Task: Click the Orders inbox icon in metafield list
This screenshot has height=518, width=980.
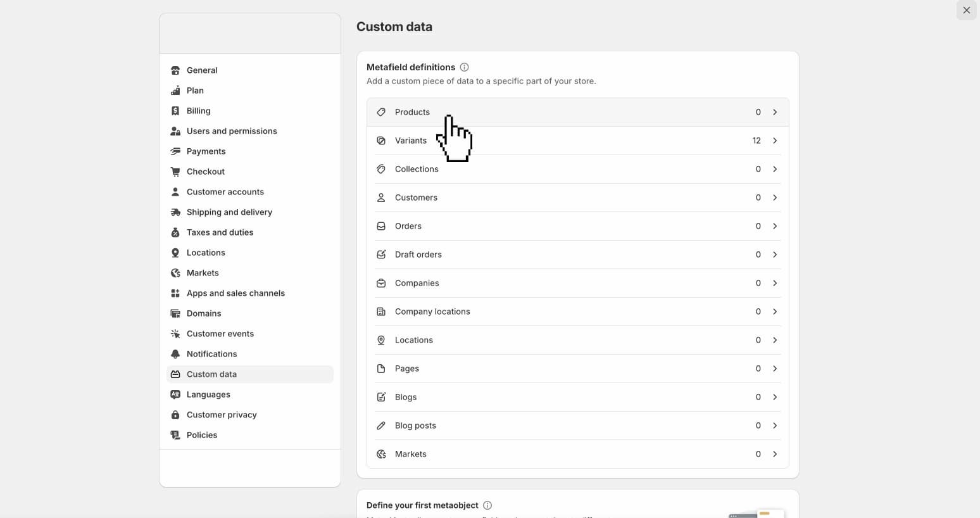Action: click(381, 226)
